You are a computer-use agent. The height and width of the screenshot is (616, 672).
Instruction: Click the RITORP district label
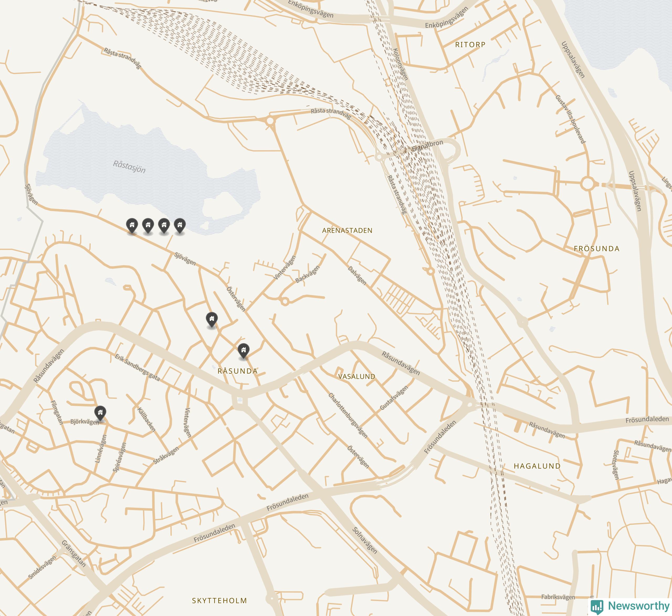tap(470, 45)
